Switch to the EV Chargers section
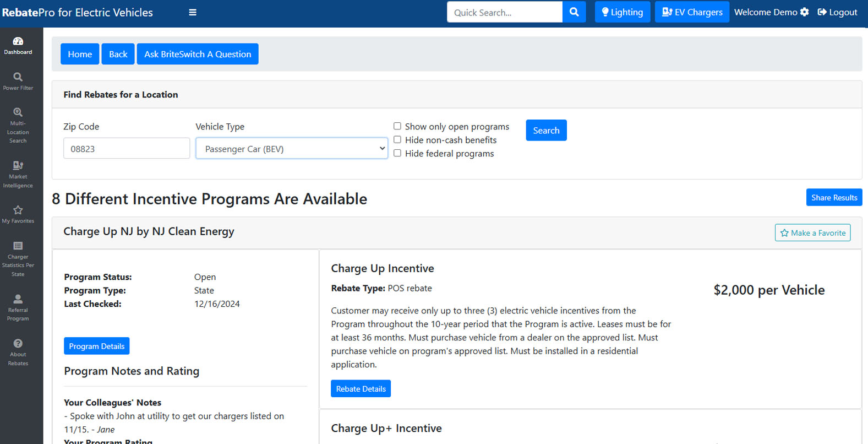The image size is (868, 444). [x=692, y=12]
